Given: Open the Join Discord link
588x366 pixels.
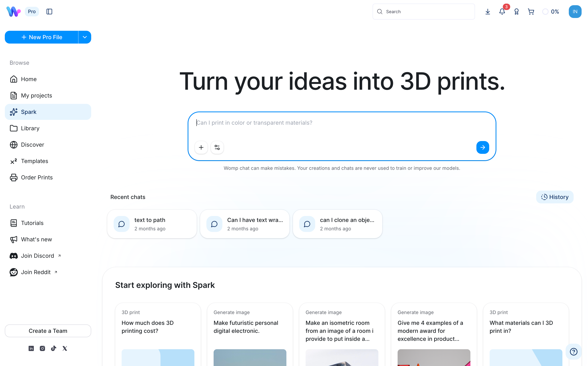Looking at the screenshot, I should pos(38,256).
